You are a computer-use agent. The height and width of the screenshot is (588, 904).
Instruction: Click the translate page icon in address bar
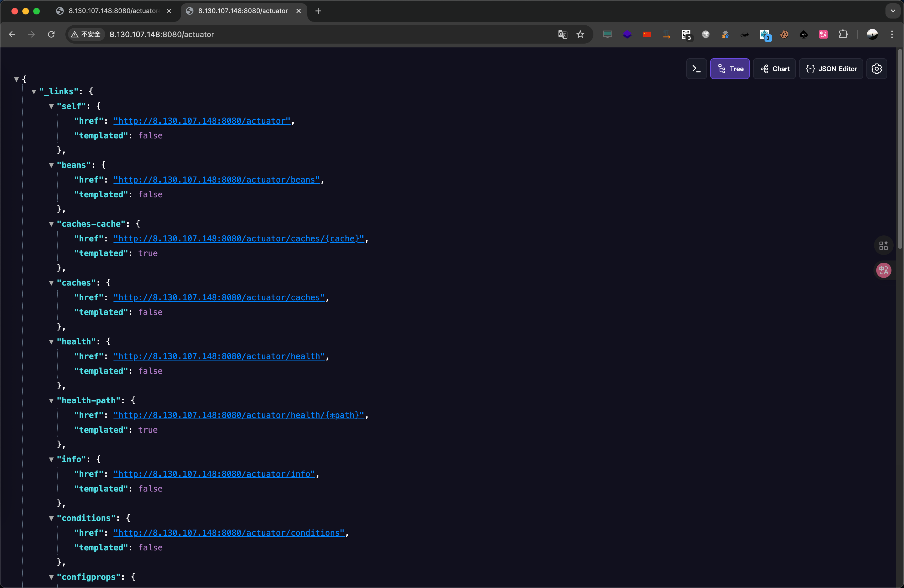[x=563, y=35]
